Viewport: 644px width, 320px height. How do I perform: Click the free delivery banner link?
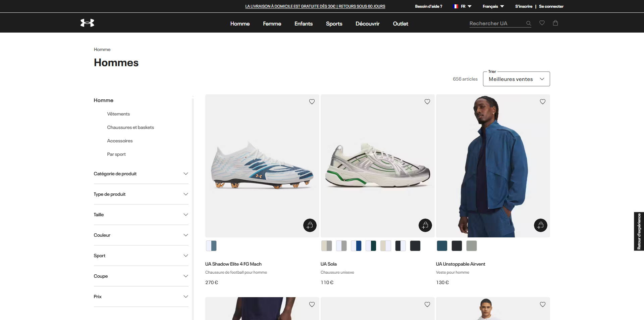pos(315,6)
